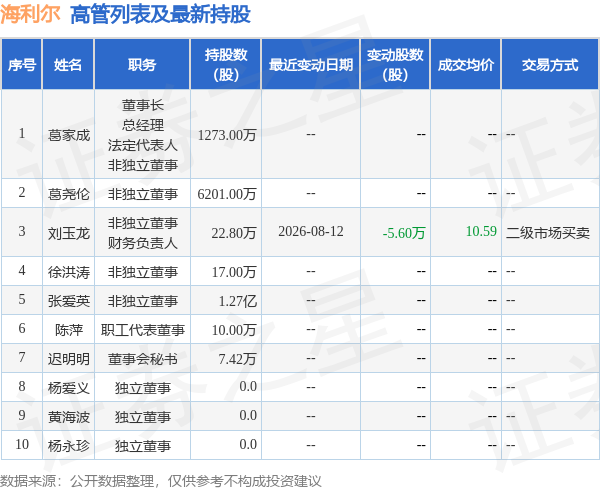Click the green -5.60万 change value
The height and width of the screenshot is (490, 600).
404,233
